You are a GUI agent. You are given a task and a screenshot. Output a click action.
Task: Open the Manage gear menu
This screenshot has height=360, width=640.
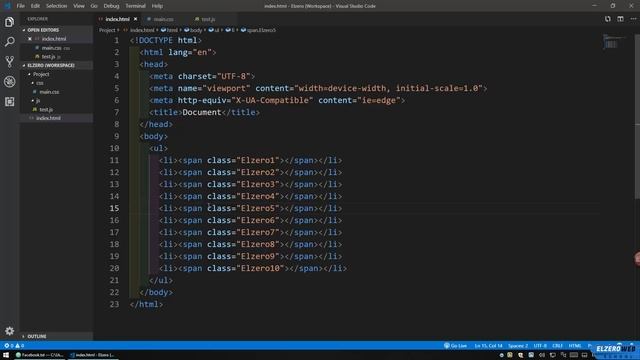tap(9, 331)
